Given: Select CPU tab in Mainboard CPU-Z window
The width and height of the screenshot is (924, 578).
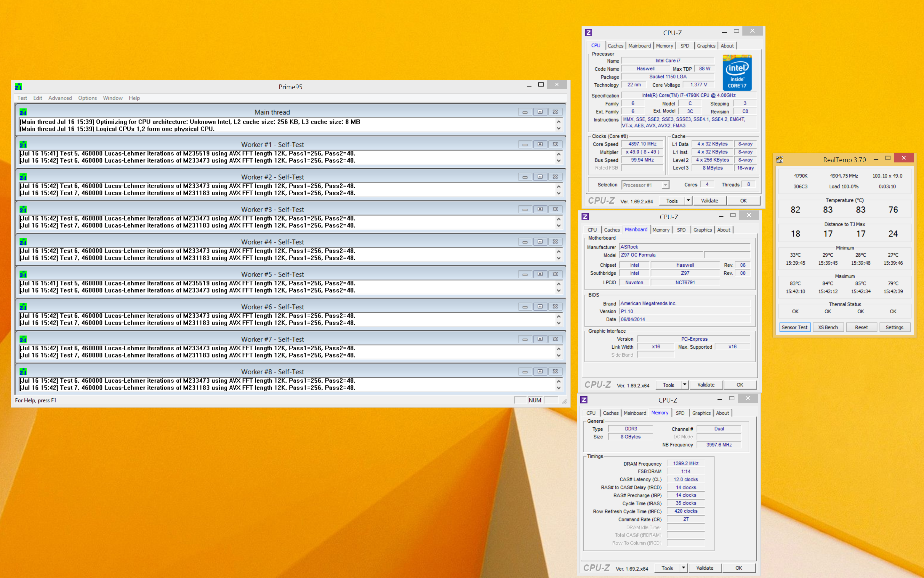Looking at the screenshot, I should point(592,230).
